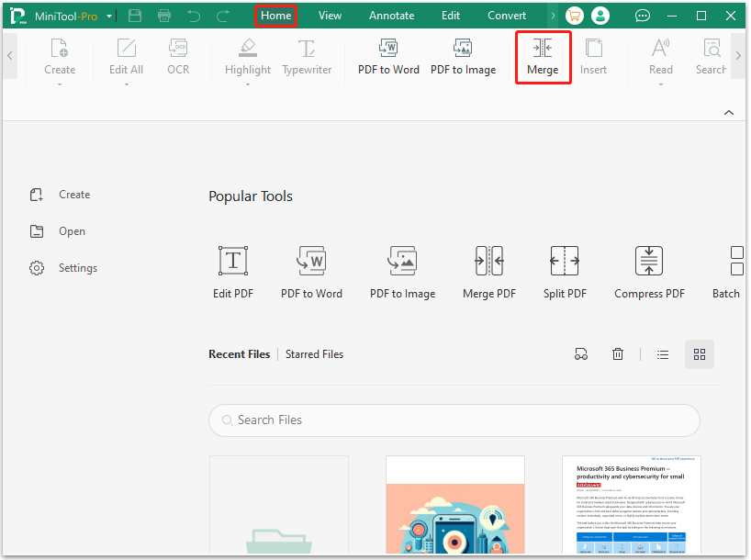
Task: Open the user account avatar
Action: click(600, 16)
